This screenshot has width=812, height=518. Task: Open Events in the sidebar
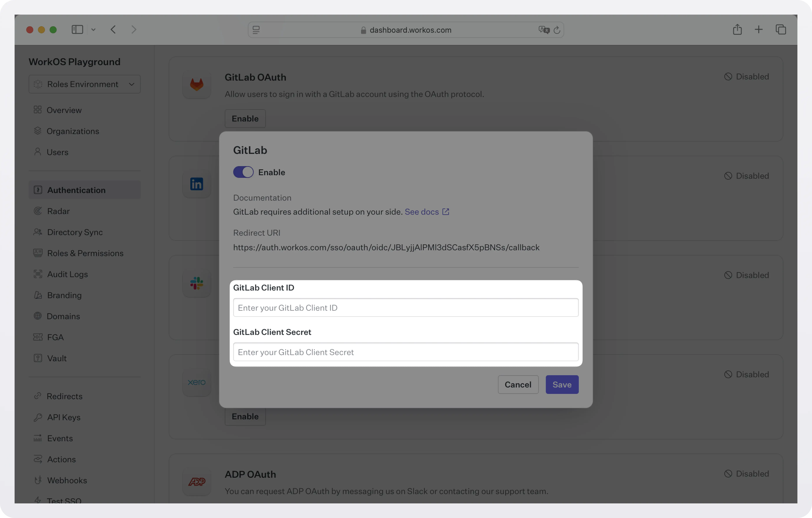point(60,438)
